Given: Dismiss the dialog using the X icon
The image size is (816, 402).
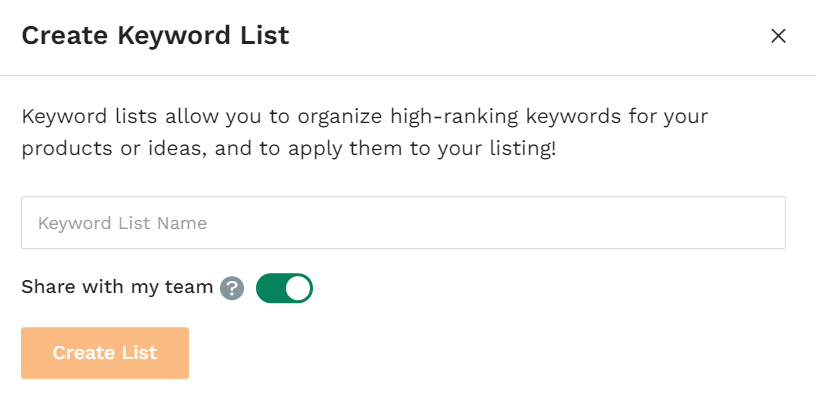Looking at the screenshot, I should [x=778, y=36].
